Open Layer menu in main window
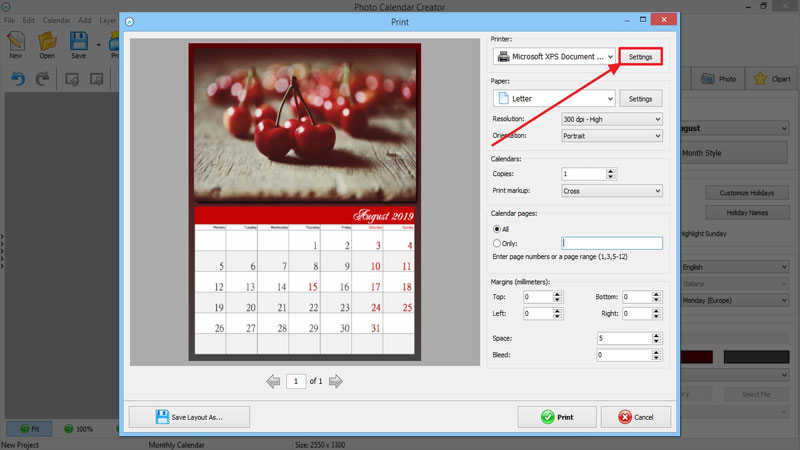Image resolution: width=800 pixels, height=450 pixels. click(x=108, y=20)
